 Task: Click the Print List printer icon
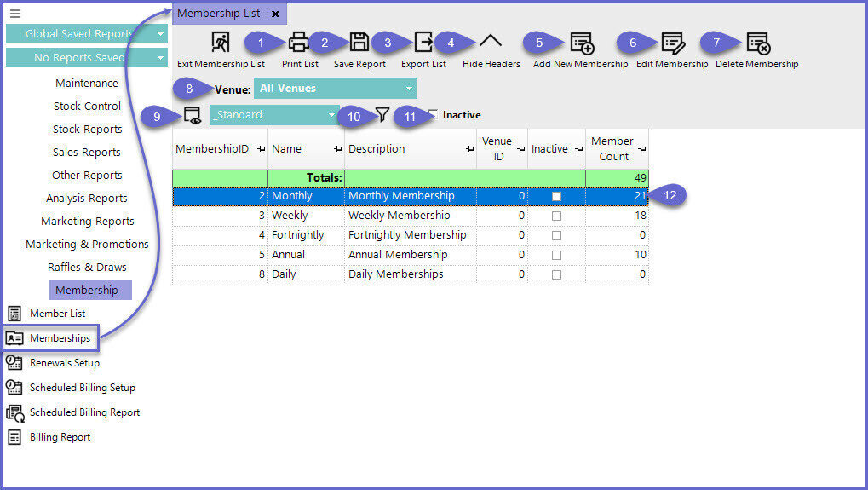298,43
